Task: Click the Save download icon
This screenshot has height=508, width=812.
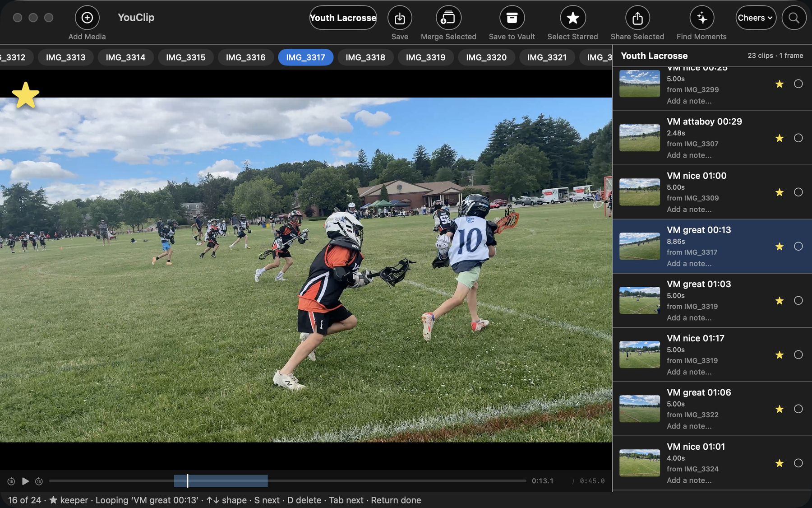Action: (x=400, y=18)
